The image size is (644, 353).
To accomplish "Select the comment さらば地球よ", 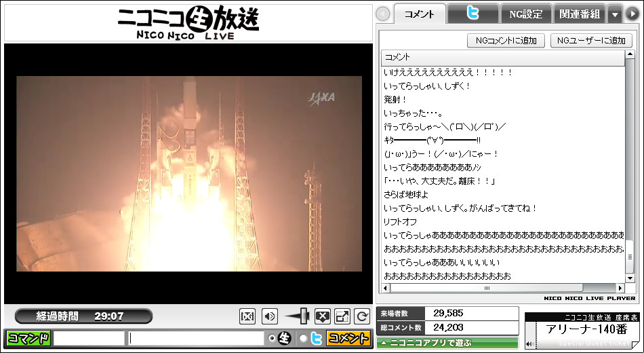I will pos(406,195).
